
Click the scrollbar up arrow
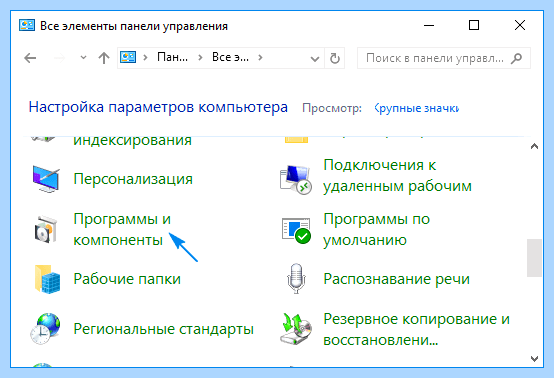point(534,146)
